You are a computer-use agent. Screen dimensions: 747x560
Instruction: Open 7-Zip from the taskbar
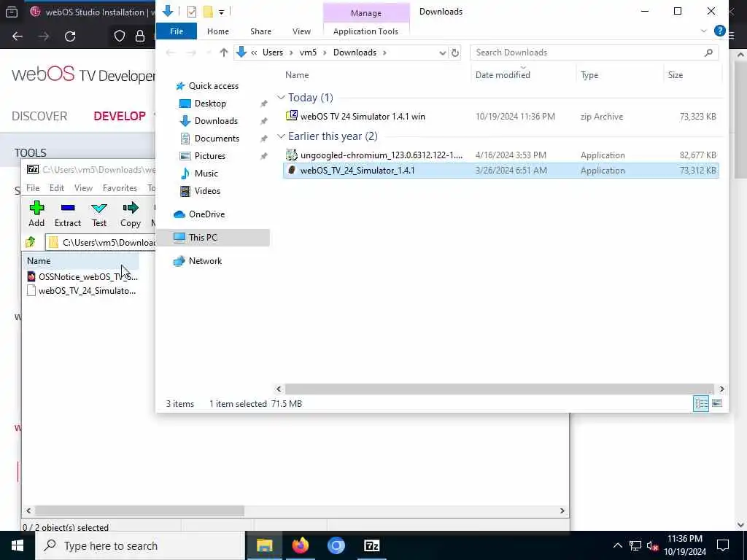point(371,545)
